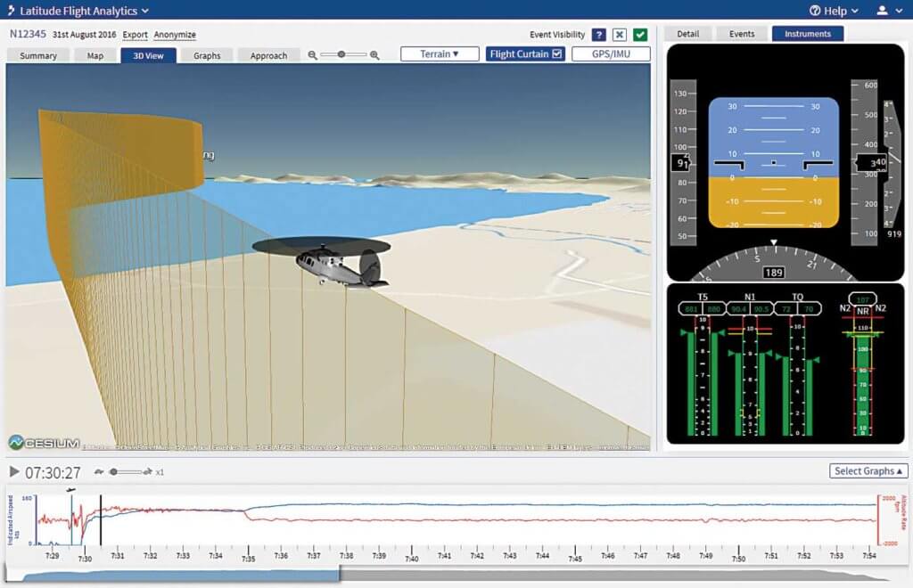Open the Graphs tab
The width and height of the screenshot is (913, 588).
pyautogui.click(x=207, y=56)
